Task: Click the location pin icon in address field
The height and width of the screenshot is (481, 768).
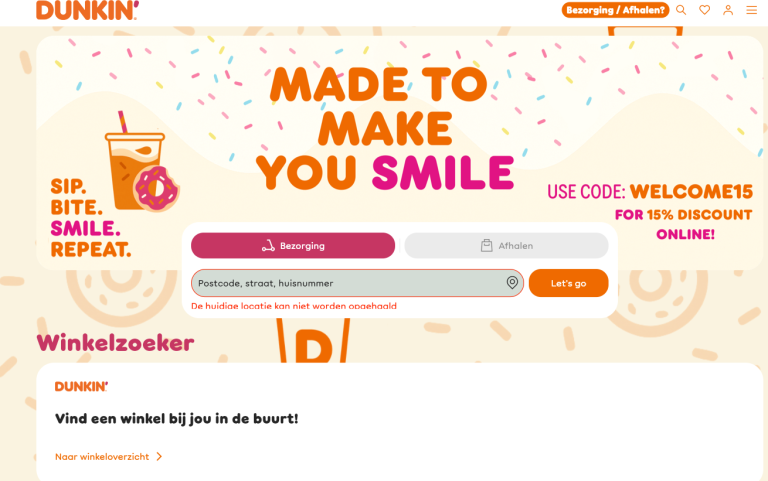Action: pos(512,283)
